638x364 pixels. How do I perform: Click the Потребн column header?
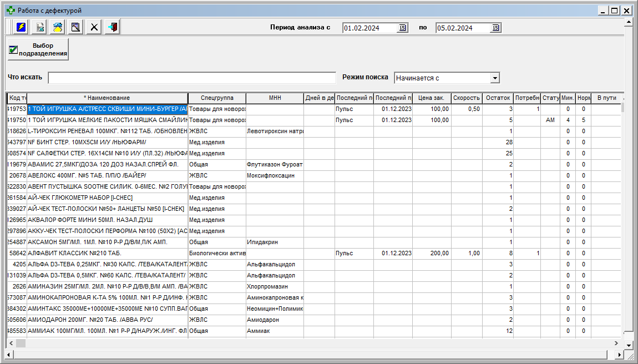tap(527, 98)
